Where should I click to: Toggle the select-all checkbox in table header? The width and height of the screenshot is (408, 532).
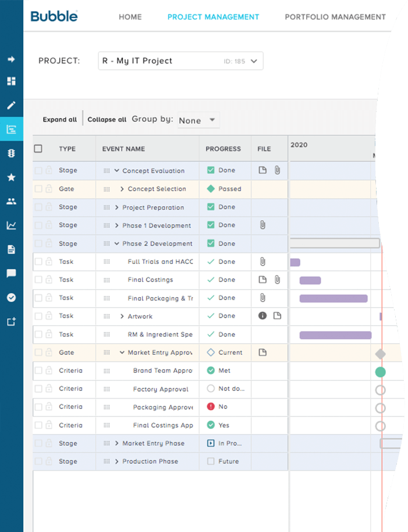[38, 149]
